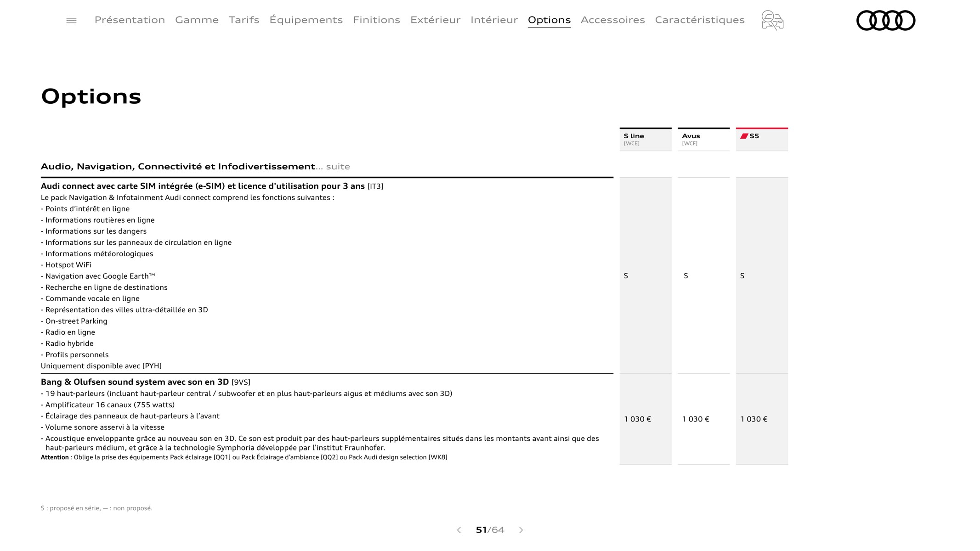Select the Avus column header
980x551 pixels.
tap(703, 139)
